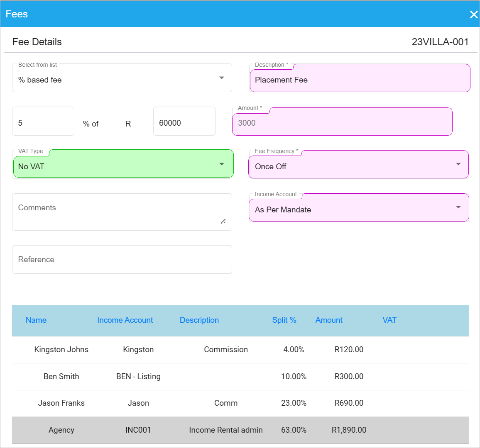Viewport: 480px width, 448px height.
Task: Sort by the Name column header
Action: coord(36,320)
